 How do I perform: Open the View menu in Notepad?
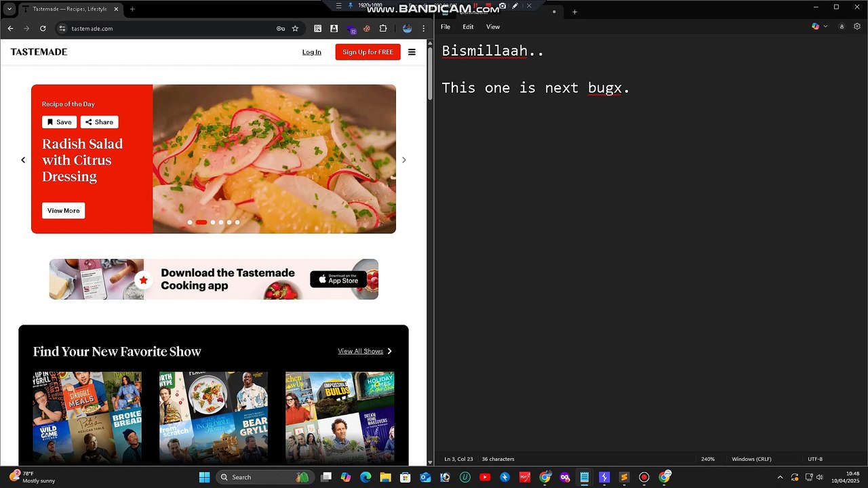(493, 27)
